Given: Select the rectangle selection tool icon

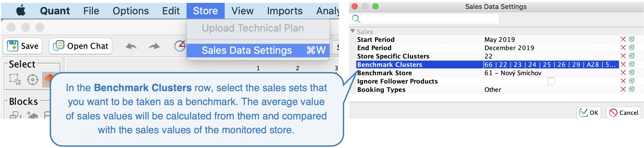Looking at the screenshot, I should pyautogui.click(x=15, y=80).
